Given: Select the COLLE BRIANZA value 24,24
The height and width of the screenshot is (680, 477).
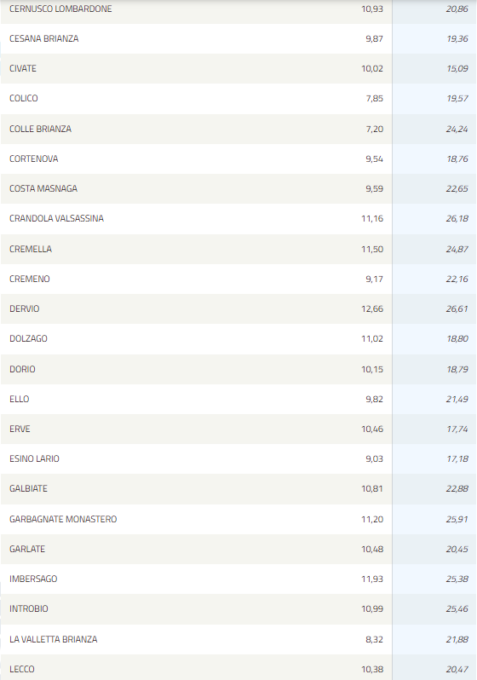Looking at the screenshot, I should (457, 129).
